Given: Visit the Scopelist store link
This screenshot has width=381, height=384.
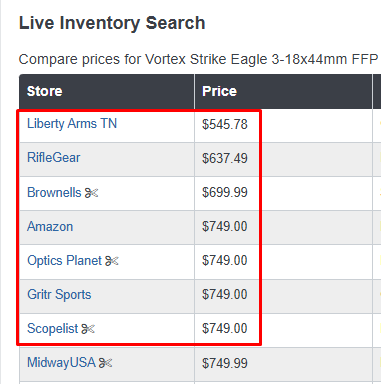Looking at the screenshot, I should click(x=52, y=329).
